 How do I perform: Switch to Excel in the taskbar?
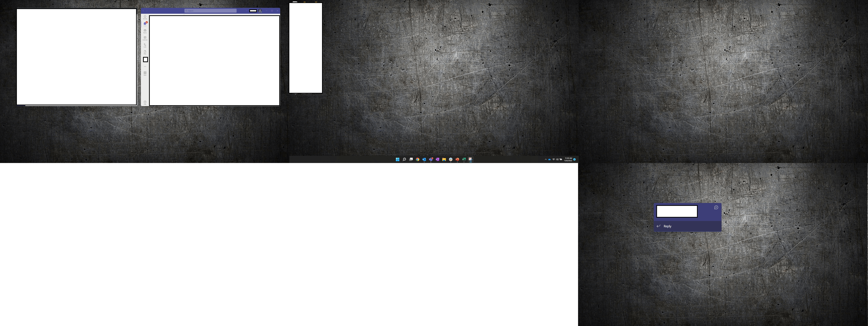pos(464,159)
